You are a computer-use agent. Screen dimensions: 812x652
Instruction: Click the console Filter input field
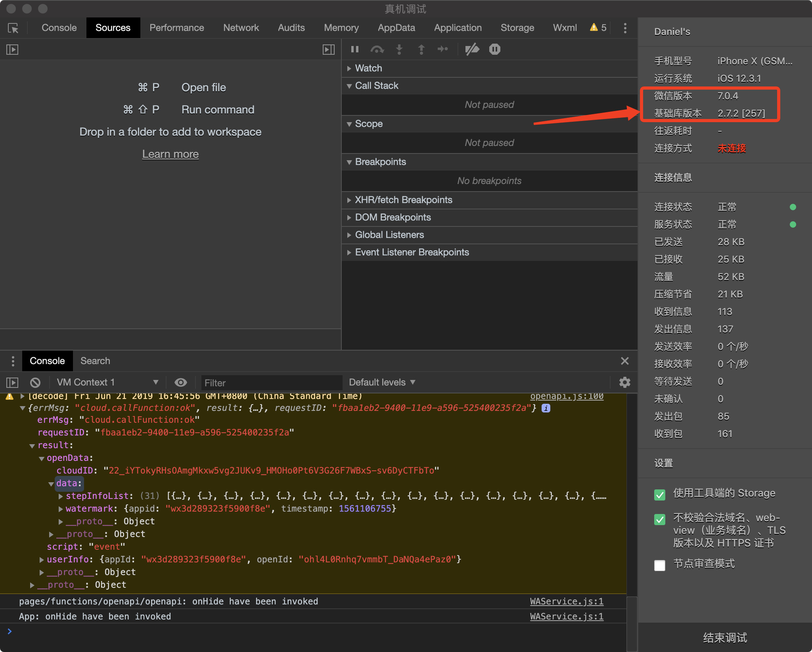point(271,383)
